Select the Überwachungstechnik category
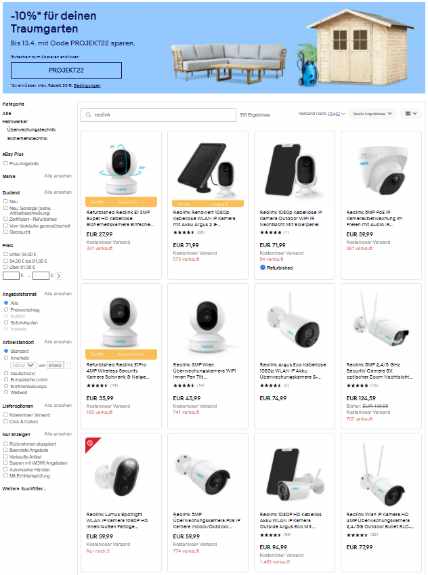Image resolution: width=428 pixels, height=575 pixels. (31, 129)
